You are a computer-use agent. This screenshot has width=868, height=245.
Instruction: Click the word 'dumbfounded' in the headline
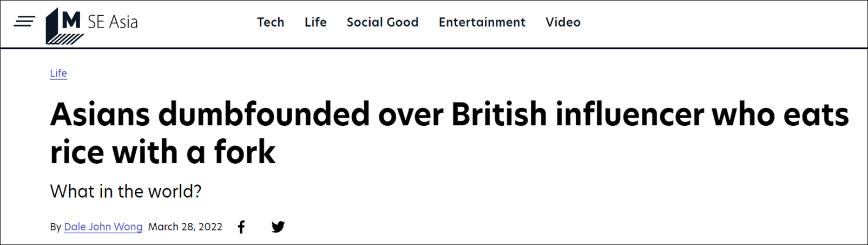[x=264, y=114]
